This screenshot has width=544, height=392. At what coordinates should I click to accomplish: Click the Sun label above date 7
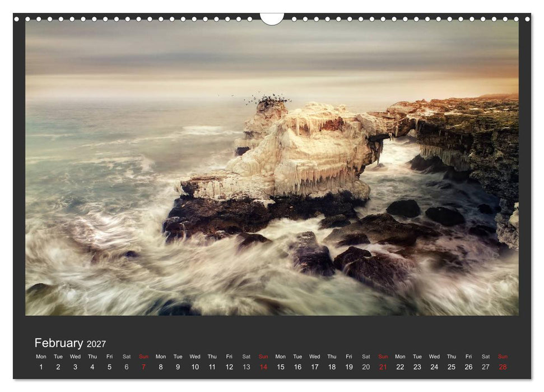point(143,356)
